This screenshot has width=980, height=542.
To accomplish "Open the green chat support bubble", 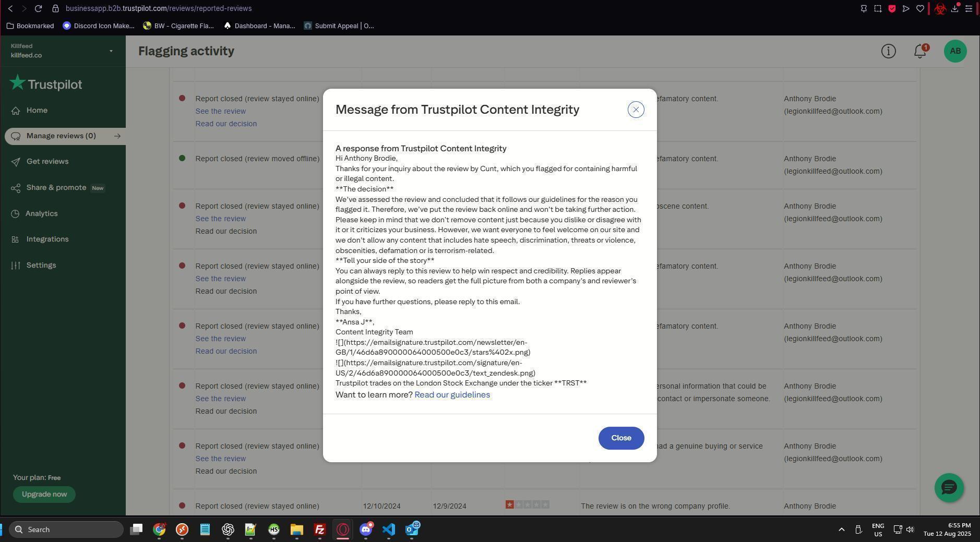I will point(949,488).
